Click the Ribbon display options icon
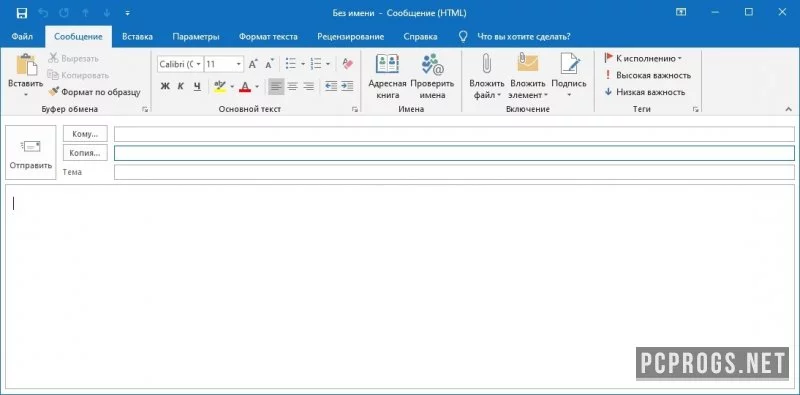 point(681,13)
